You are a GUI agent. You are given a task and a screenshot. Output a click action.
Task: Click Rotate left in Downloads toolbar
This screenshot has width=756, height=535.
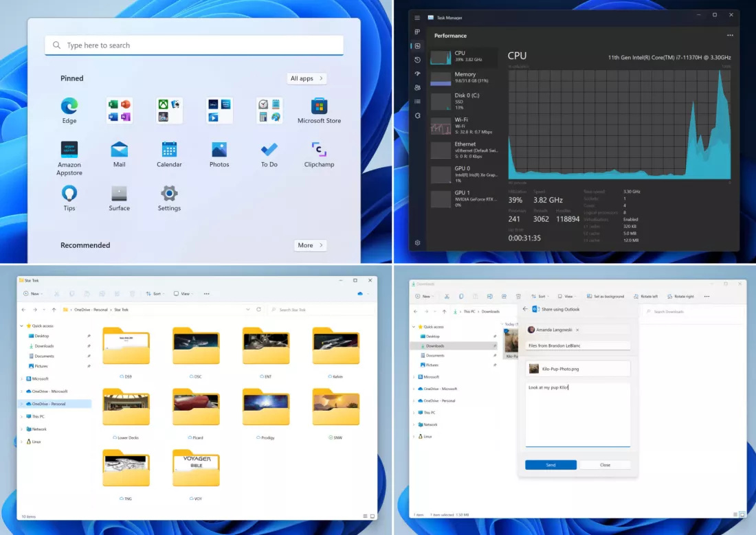coord(645,297)
